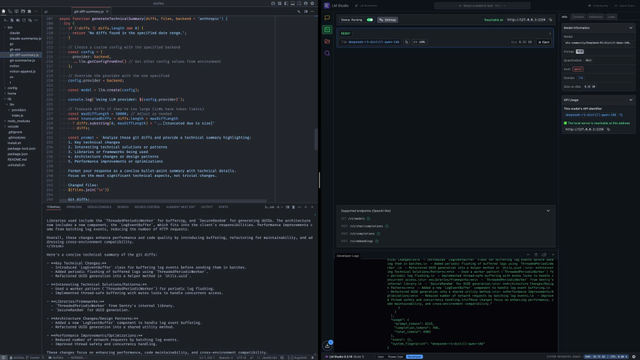
Task: Collapse the API Usage section
Action: click(x=631, y=100)
